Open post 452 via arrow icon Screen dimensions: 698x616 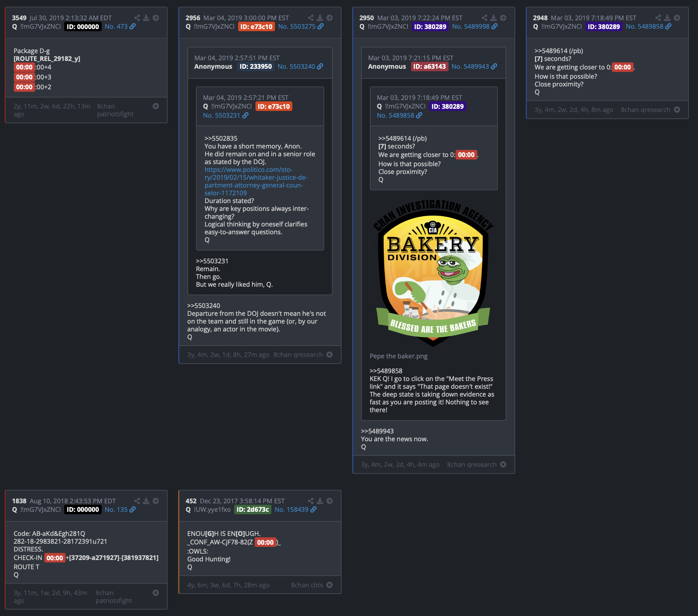(x=330, y=501)
